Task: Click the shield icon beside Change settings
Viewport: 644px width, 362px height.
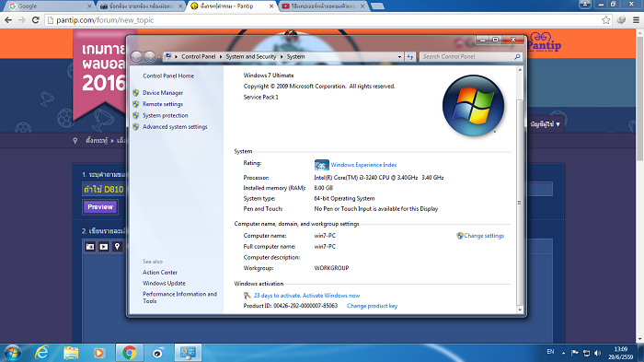Action: click(x=460, y=236)
